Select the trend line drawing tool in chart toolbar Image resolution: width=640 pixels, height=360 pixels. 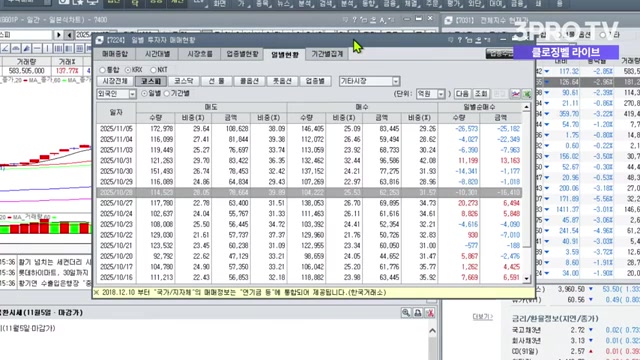5,49
